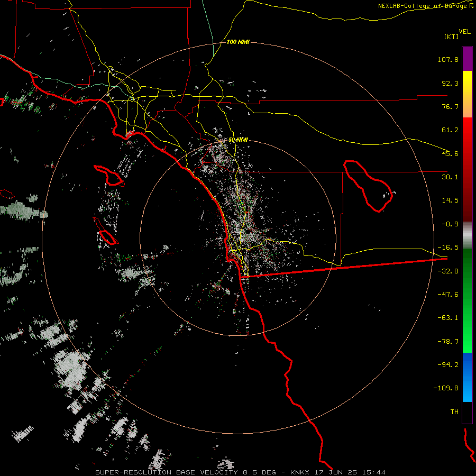Click the 76.7 scale value
476x476 pixels.
tap(450, 106)
